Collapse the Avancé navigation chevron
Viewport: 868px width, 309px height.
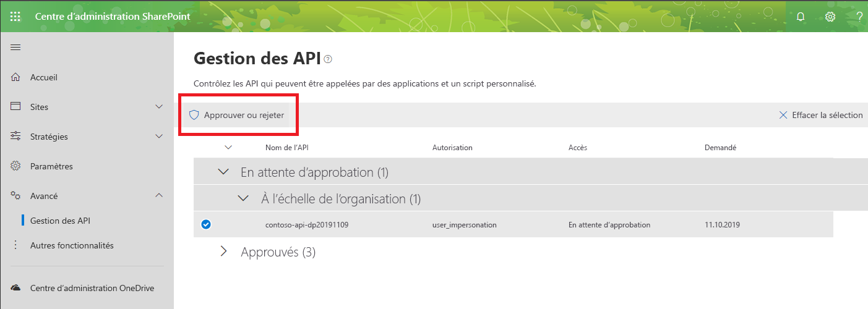[x=159, y=196]
